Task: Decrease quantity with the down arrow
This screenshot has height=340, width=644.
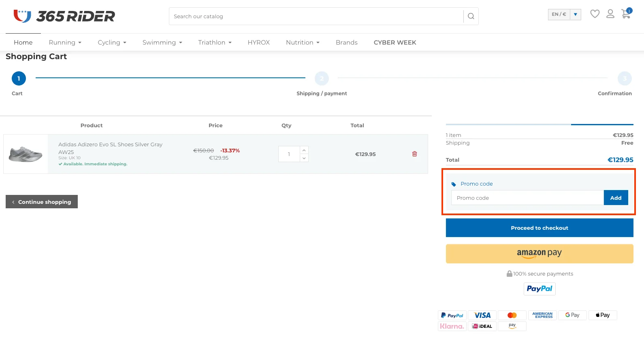Action: tap(304, 158)
